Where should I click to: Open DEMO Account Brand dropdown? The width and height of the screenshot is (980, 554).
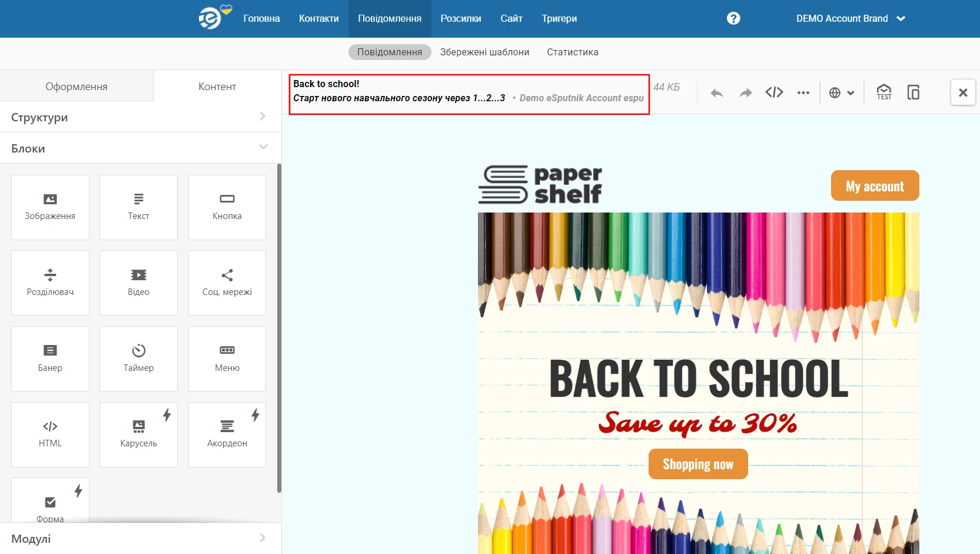pos(851,18)
